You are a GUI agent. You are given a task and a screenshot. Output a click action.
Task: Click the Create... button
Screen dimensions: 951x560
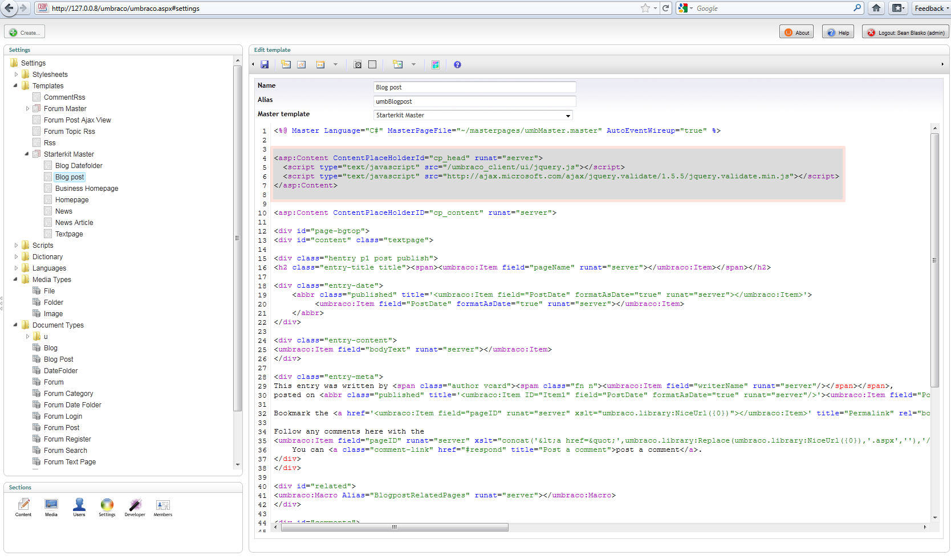25,32
